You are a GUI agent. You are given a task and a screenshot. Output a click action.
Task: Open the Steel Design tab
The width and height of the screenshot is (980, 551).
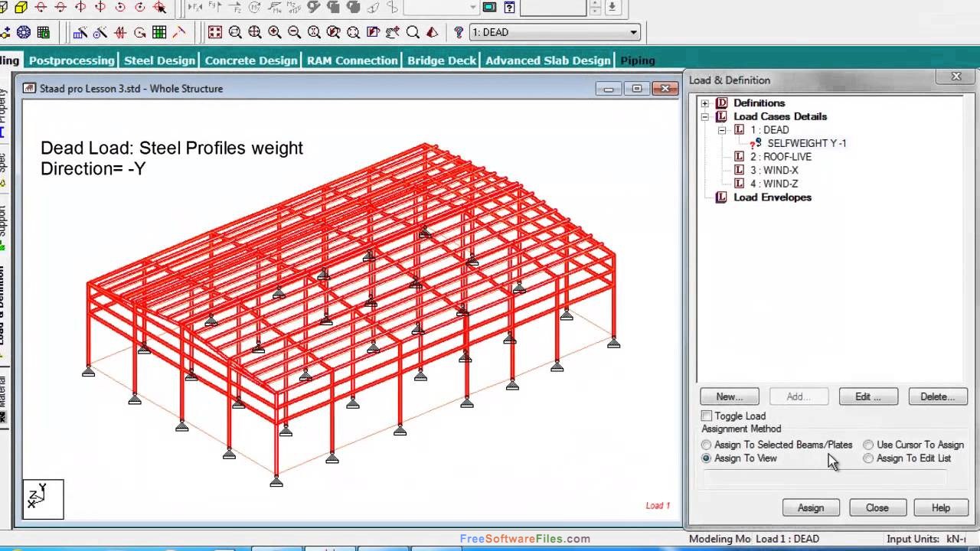point(159,60)
